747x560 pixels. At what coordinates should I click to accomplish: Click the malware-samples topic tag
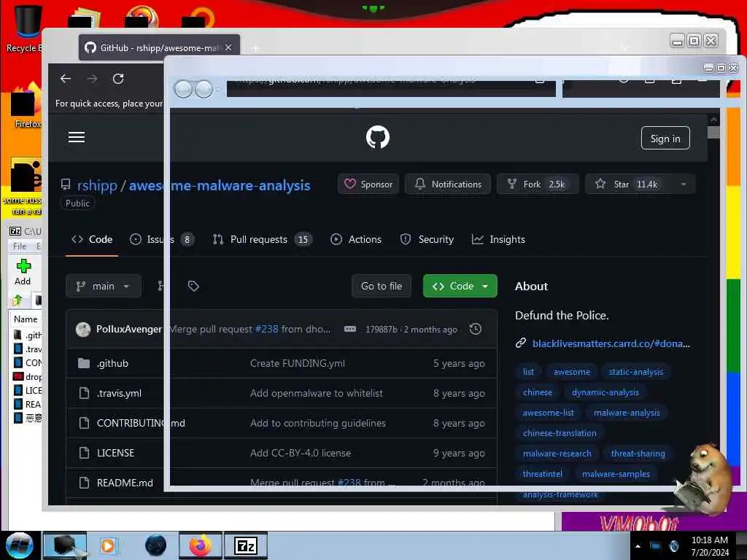tap(616, 474)
